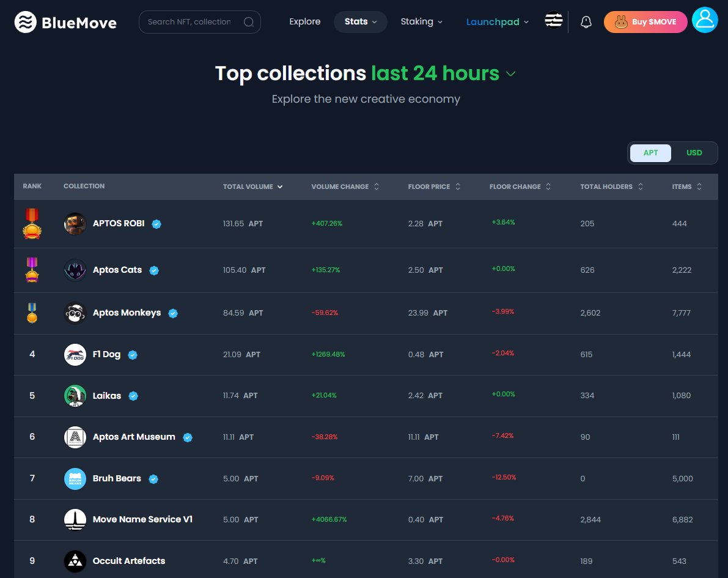Click verified badge next to Aptos Art Museum
Image resolution: width=728 pixels, height=578 pixels.
pyautogui.click(x=188, y=437)
